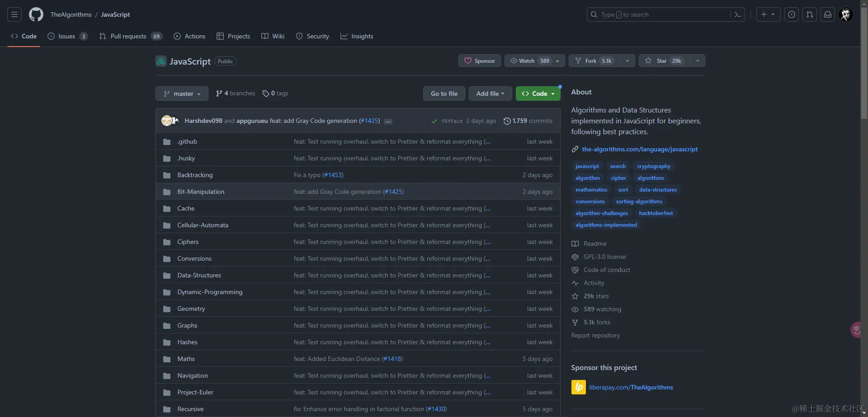Expand the Watch notification options arrow

558,61
